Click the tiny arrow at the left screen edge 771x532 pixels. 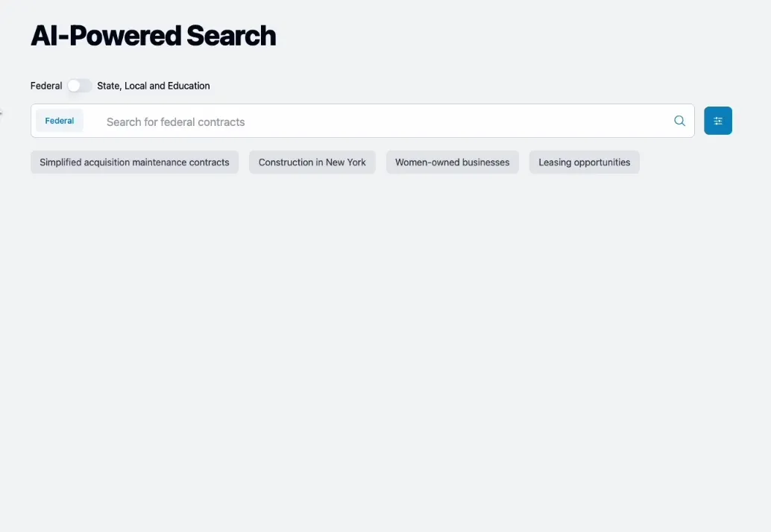coord(3,113)
